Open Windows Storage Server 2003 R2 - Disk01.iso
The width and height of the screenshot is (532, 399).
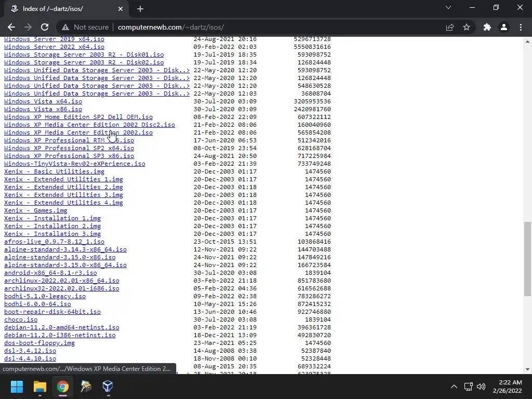point(84,55)
